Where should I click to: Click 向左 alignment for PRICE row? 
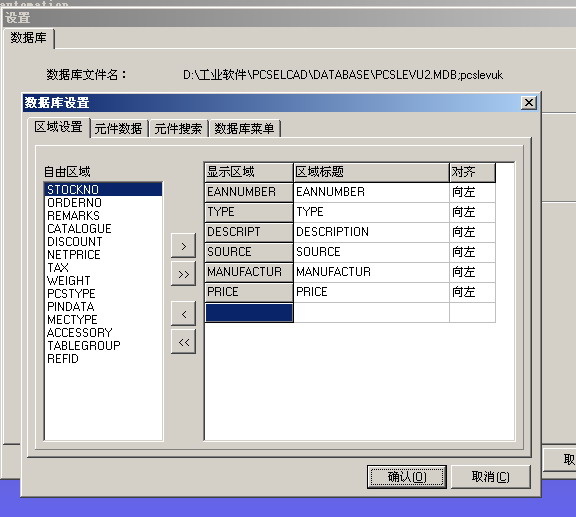coord(472,292)
